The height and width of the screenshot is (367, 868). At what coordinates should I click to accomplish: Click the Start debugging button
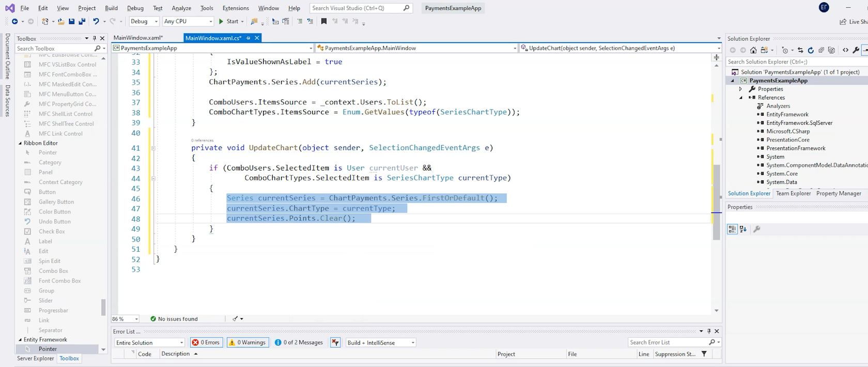(x=228, y=21)
